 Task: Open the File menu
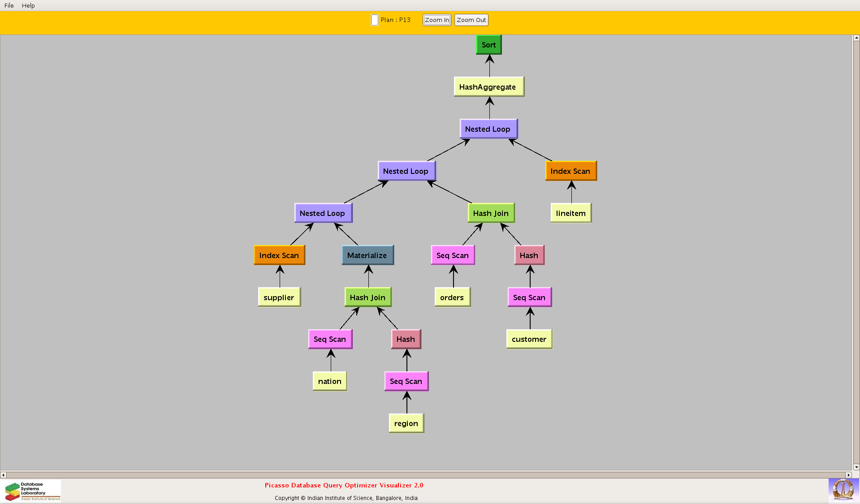tap(9, 5)
